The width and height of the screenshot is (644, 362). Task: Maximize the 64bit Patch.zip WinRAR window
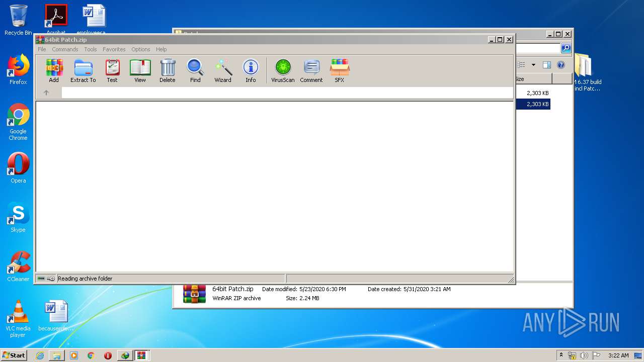[500, 40]
